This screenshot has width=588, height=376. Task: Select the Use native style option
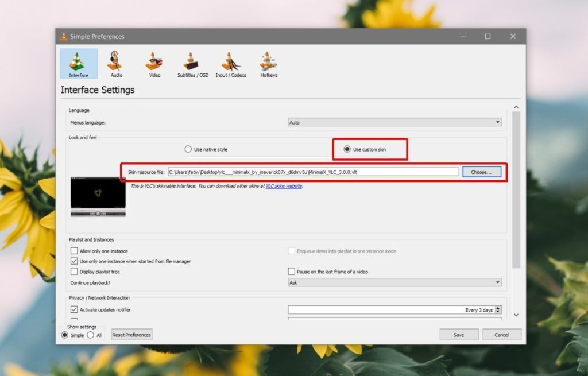tap(188, 149)
